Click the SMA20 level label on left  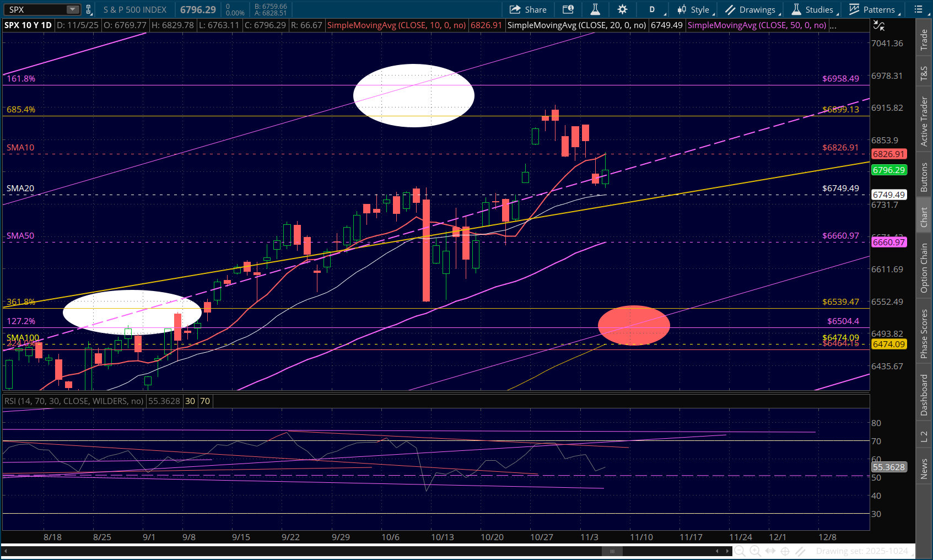coord(20,189)
